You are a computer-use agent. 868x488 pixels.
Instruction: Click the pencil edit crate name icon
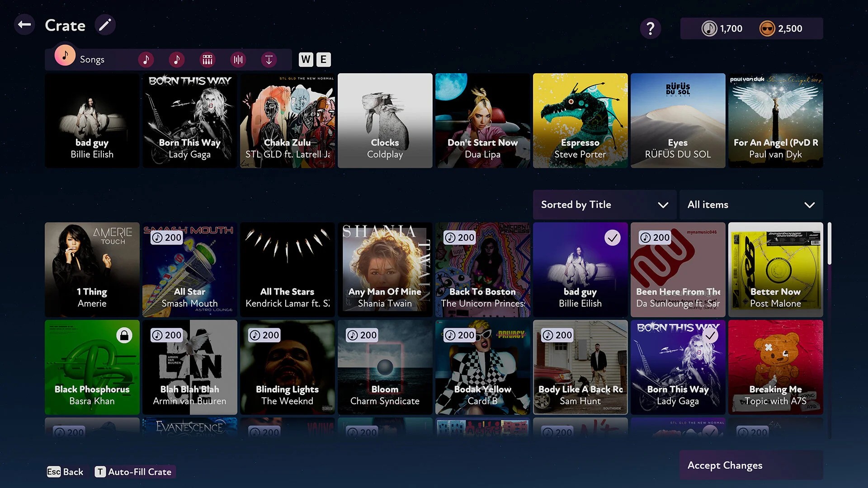(105, 25)
